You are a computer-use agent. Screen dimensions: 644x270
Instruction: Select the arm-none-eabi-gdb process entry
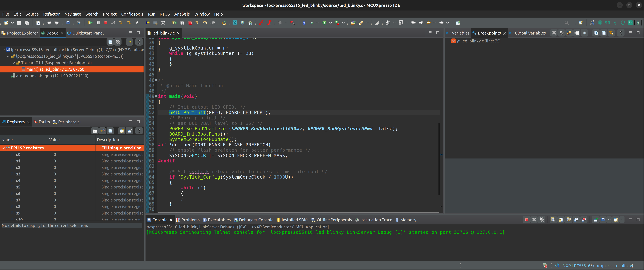[52, 76]
